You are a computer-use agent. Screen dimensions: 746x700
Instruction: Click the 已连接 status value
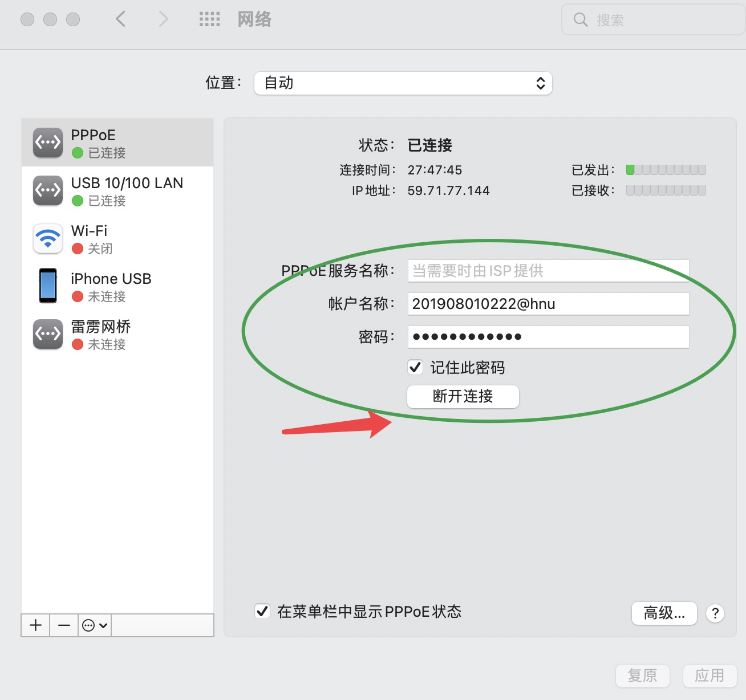click(x=430, y=145)
